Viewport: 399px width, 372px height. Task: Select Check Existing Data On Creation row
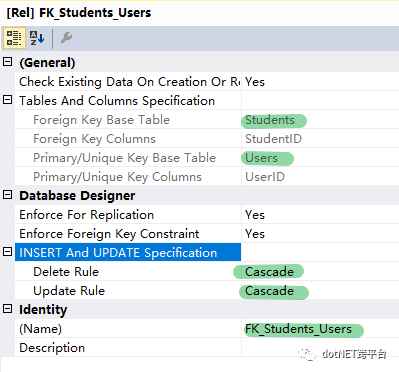(207, 81)
